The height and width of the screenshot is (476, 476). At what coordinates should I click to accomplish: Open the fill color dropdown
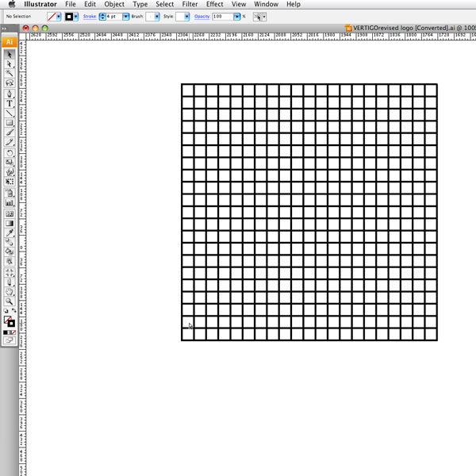(59, 16)
